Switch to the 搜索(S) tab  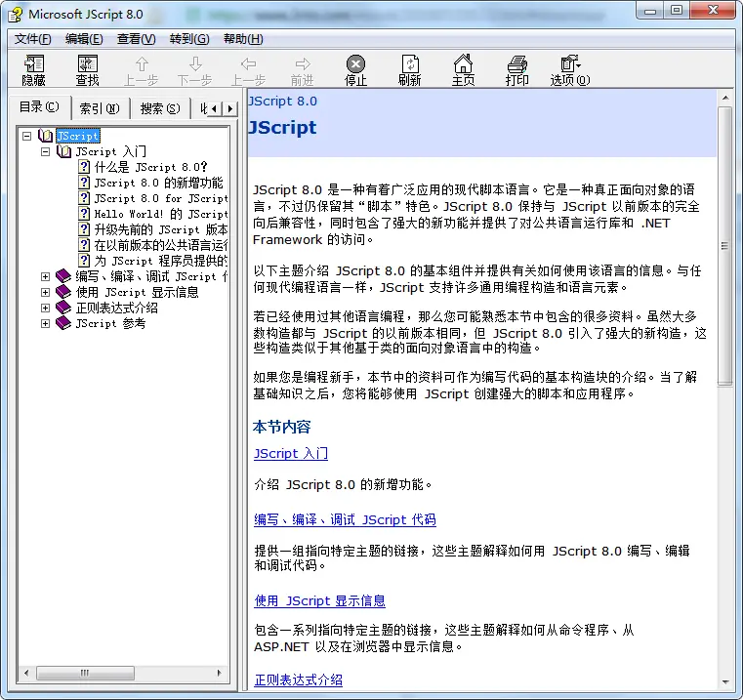[x=159, y=108]
